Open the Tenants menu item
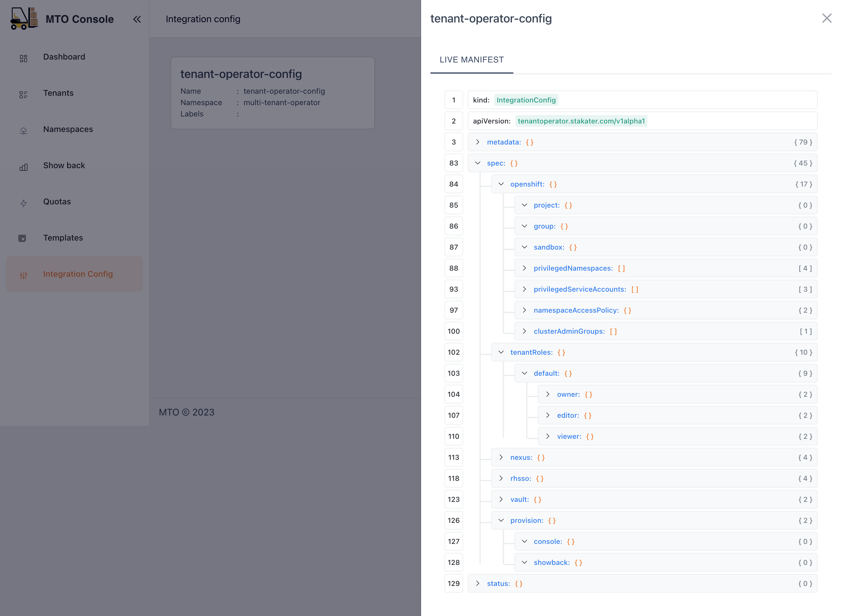This screenshot has width=841, height=616. point(58,93)
